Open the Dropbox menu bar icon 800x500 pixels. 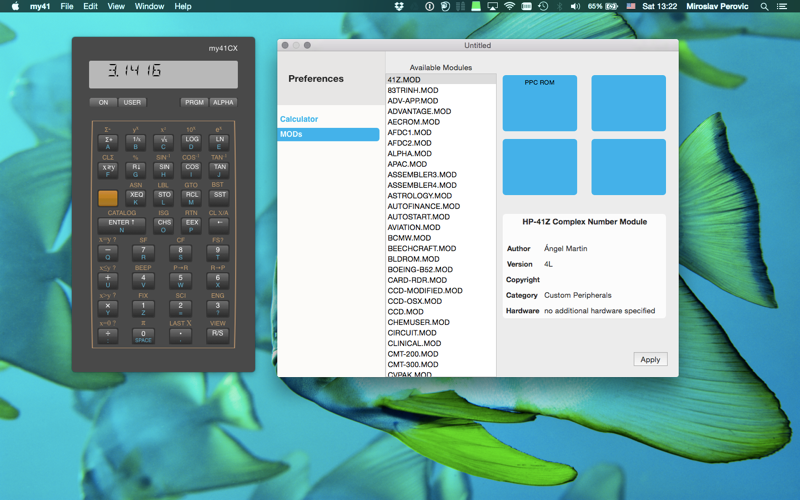[399, 6]
